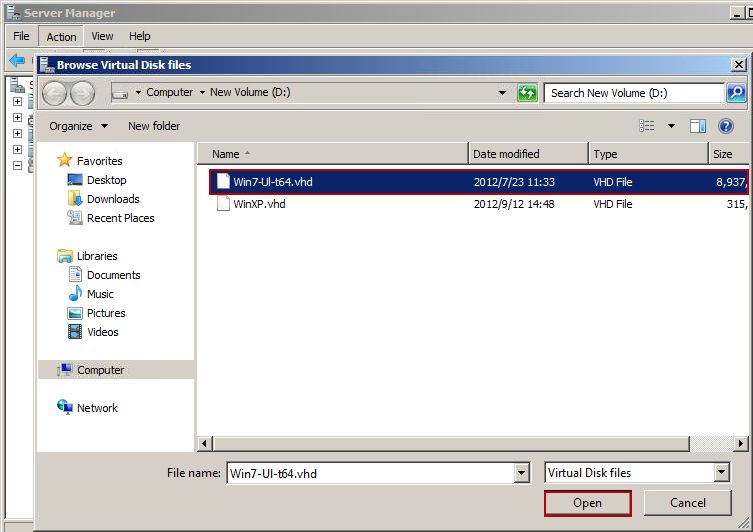753x532 pixels.
Task: Click the change view icon
Action: [x=646, y=126]
